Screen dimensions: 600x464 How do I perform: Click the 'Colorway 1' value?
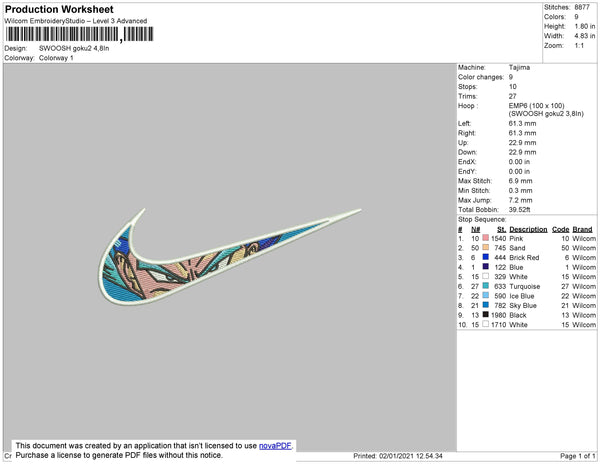[x=56, y=58]
